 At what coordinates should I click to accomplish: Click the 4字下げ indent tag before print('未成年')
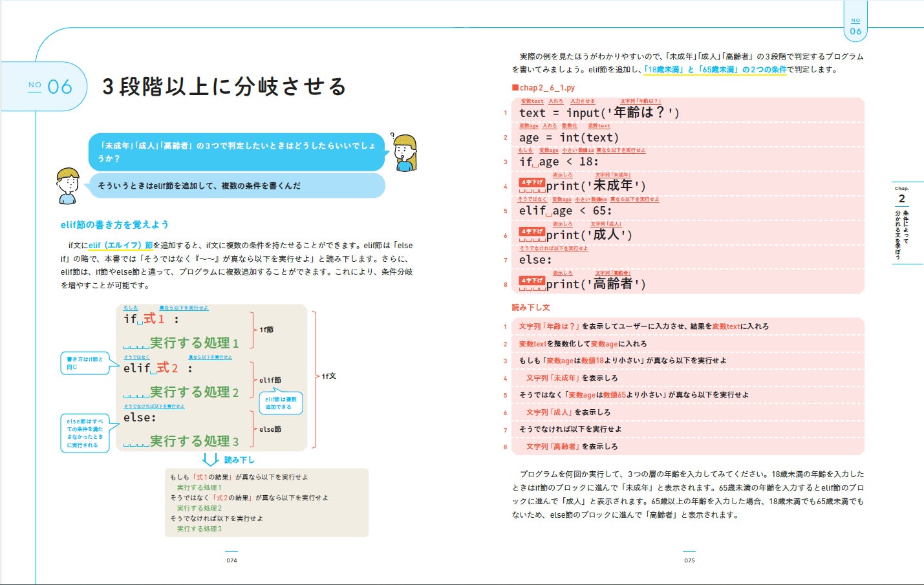pos(532,183)
